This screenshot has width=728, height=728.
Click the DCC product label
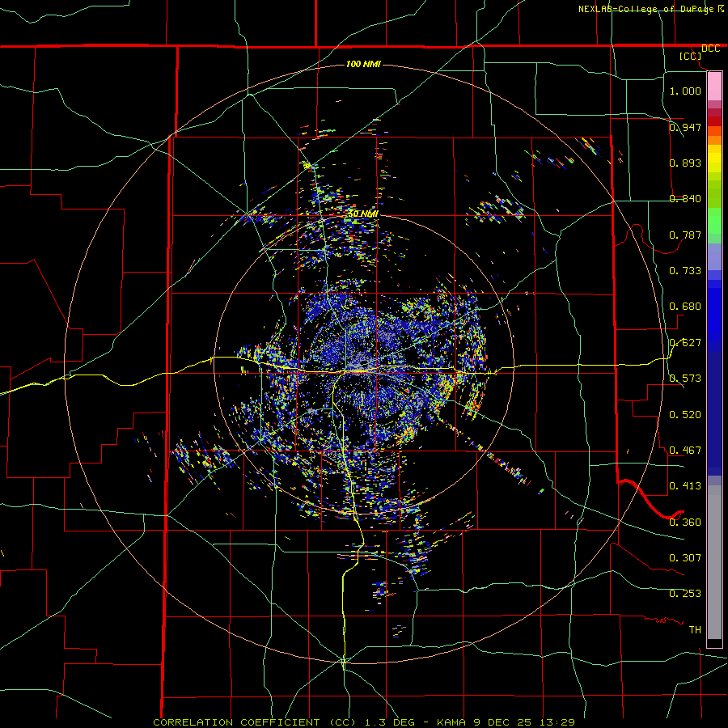point(711,49)
